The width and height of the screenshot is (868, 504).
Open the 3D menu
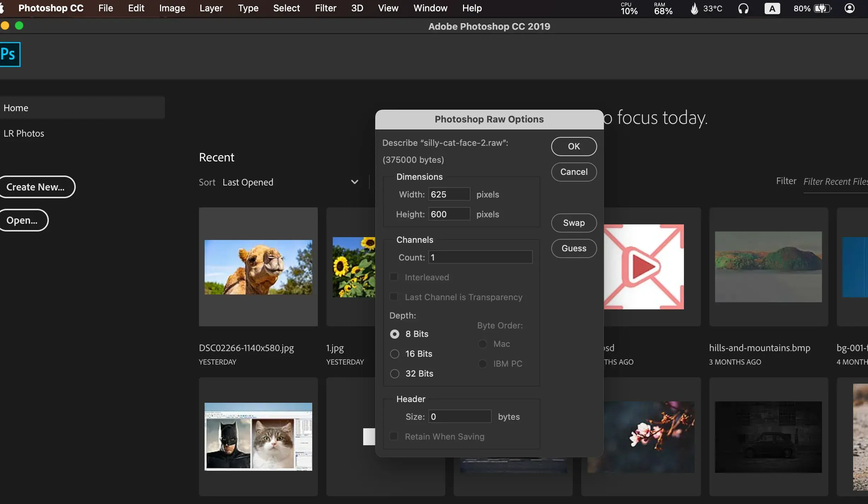pyautogui.click(x=357, y=8)
